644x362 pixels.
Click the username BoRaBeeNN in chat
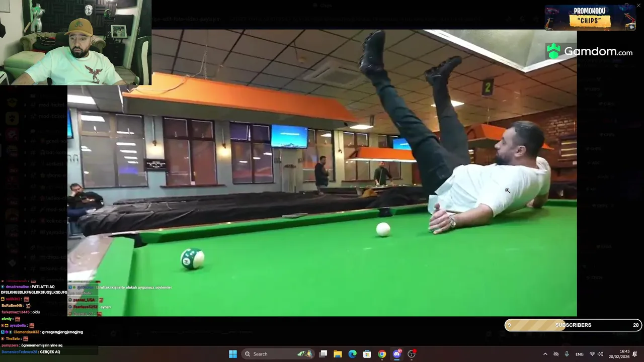[12, 306]
